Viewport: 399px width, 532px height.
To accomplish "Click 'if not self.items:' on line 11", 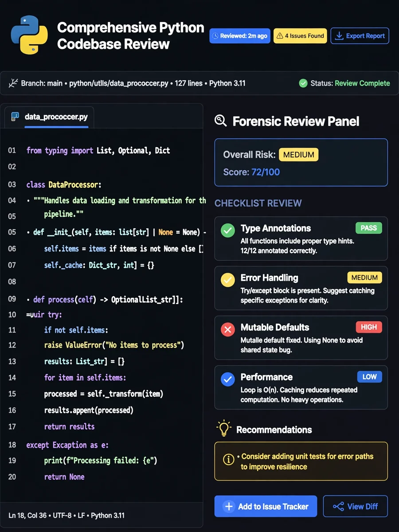I will (x=76, y=330).
